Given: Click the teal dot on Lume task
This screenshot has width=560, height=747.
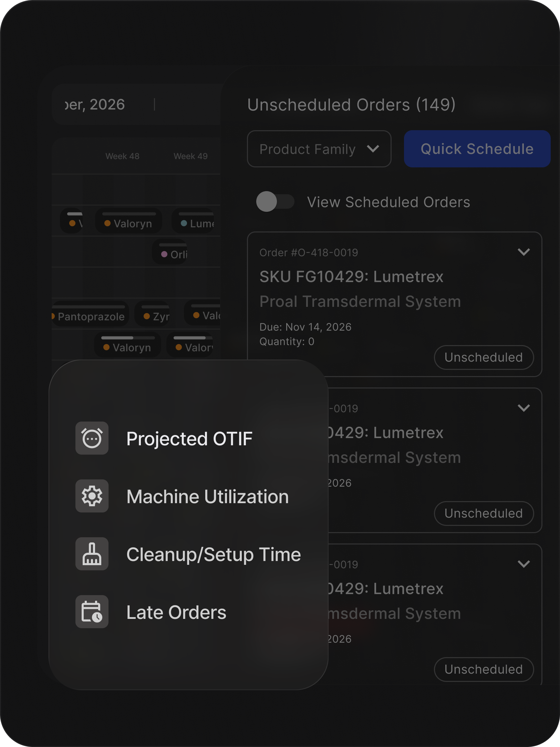Looking at the screenshot, I should pos(184,224).
